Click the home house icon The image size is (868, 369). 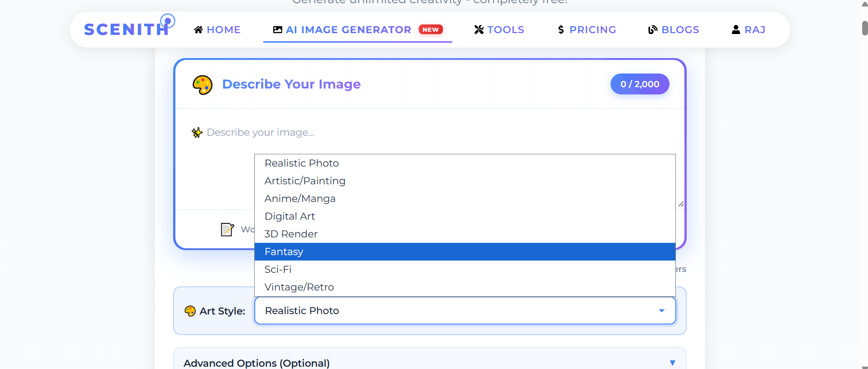[198, 30]
